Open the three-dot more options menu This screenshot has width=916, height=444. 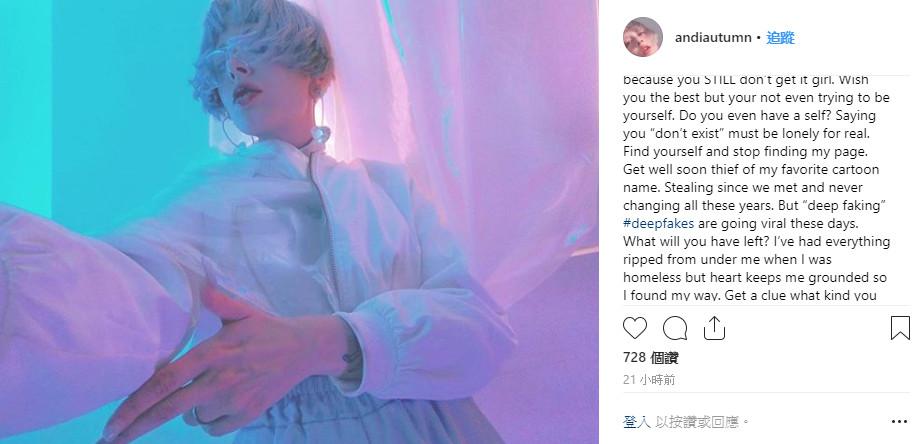click(x=899, y=422)
